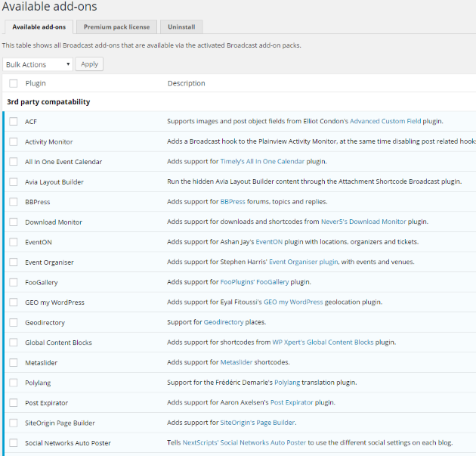Click the 3rd party compatability group heading
Viewport: 476px width, 456px height.
coord(48,102)
